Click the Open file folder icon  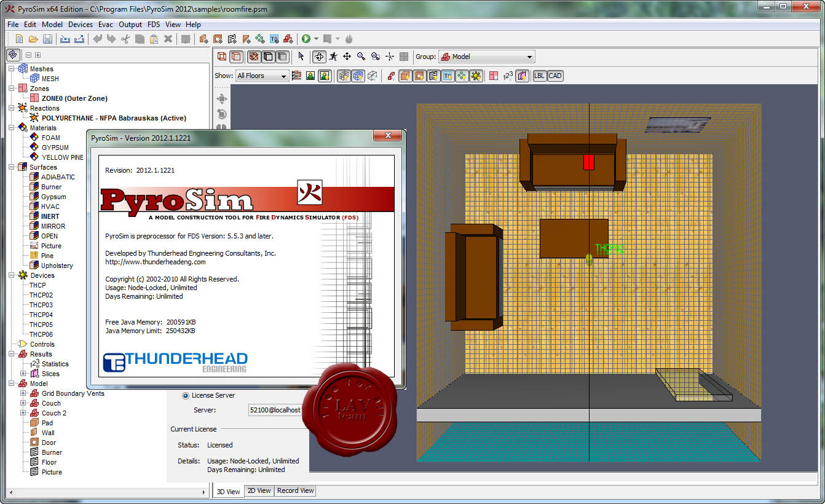pos(33,39)
